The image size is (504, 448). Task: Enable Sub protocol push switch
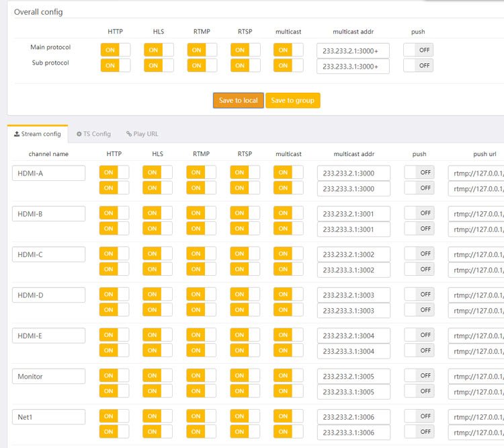point(418,65)
